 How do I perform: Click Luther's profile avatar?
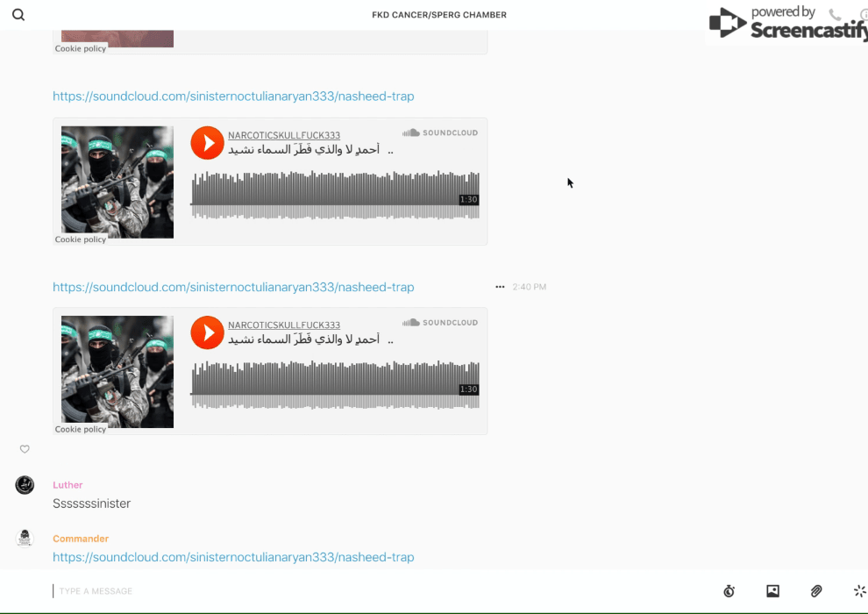(x=25, y=485)
